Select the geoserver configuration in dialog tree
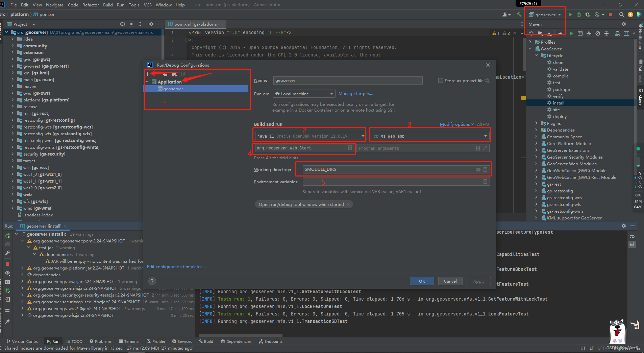 pyautogui.click(x=196, y=89)
